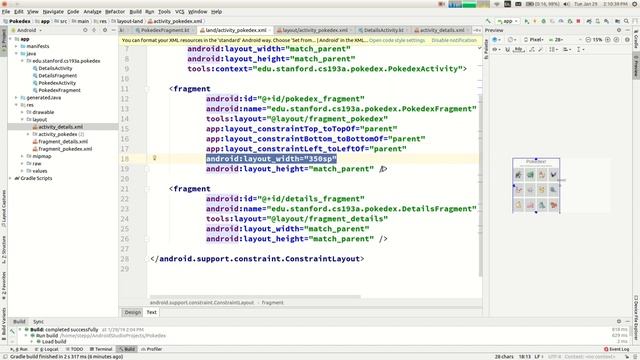Viewport: 640px width, 360px height.
Task: Click Disable notification link
Action: coord(454,40)
